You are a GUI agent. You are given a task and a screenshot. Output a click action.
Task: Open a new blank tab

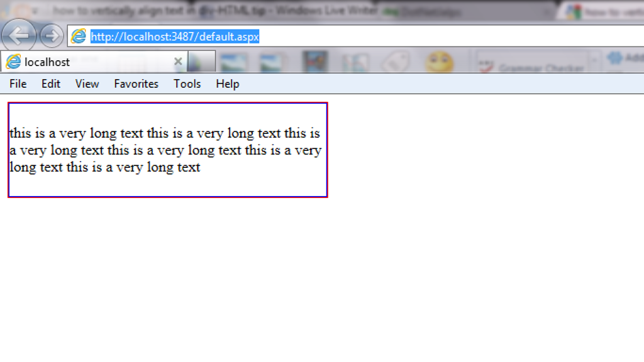tap(202, 62)
